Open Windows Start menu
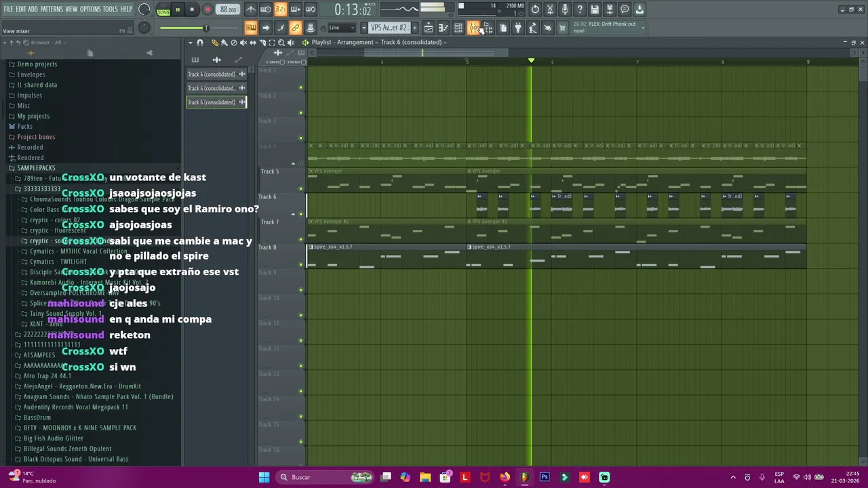Viewport: 868px width, 488px height. tap(264, 477)
